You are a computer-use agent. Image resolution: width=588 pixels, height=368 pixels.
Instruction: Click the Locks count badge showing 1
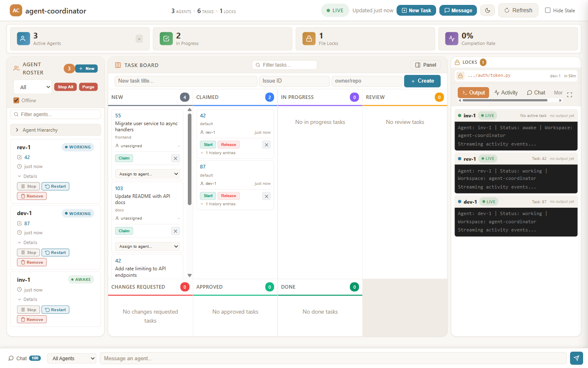tap(483, 62)
